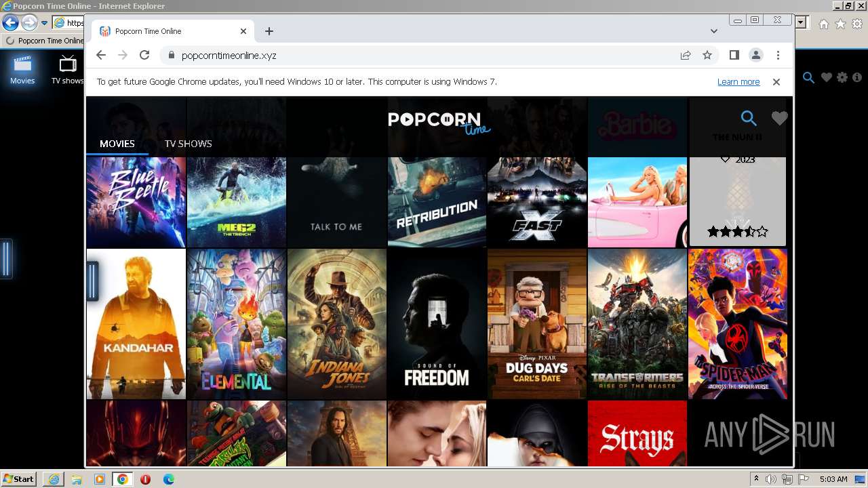Open the Opera taskbar icon
The width and height of the screenshot is (868, 488).
(145, 479)
